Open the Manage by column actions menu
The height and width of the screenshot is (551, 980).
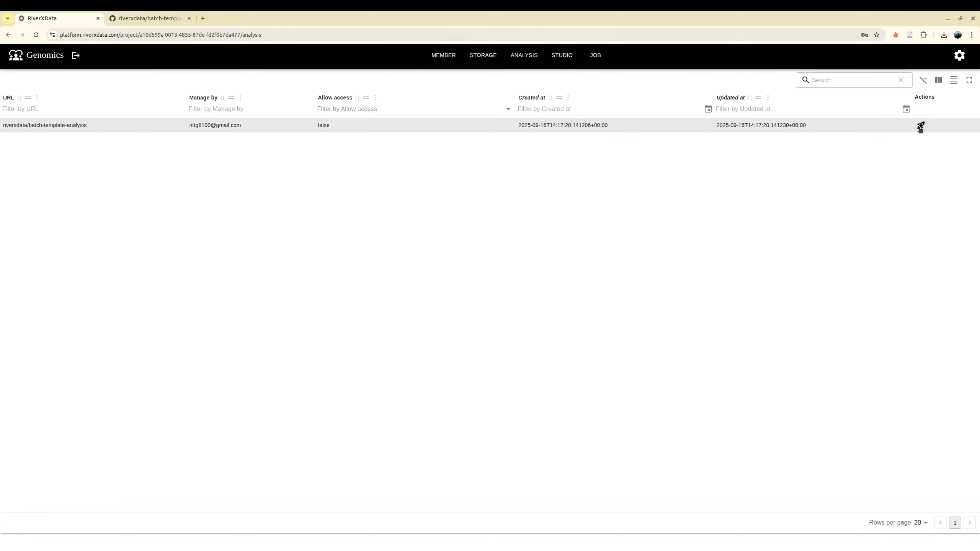click(240, 98)
